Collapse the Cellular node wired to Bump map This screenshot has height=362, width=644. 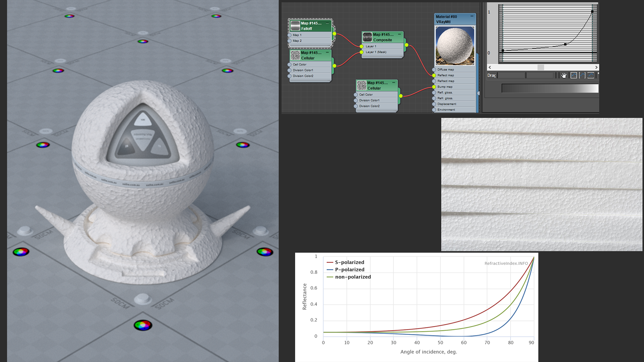tap(394, 82)
